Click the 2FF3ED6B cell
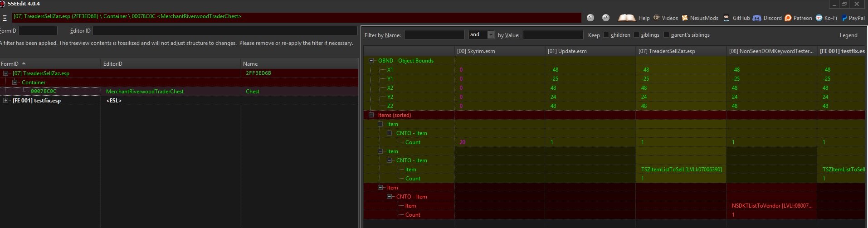Screen dimensions: 868x228 (258, 73)
